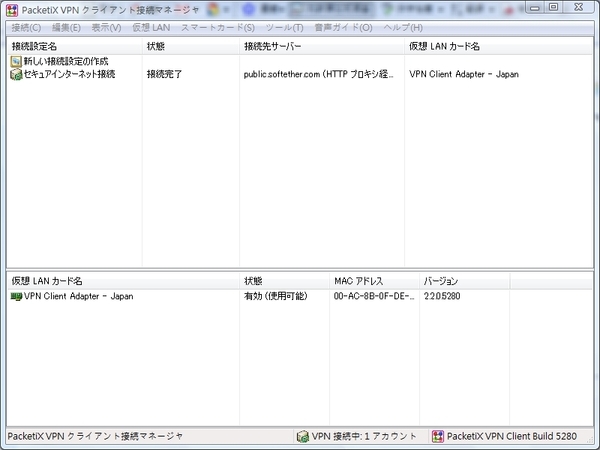Click the public.softether.com server cell
This screenshot has width=600, height=450.
tap(318, 74)
